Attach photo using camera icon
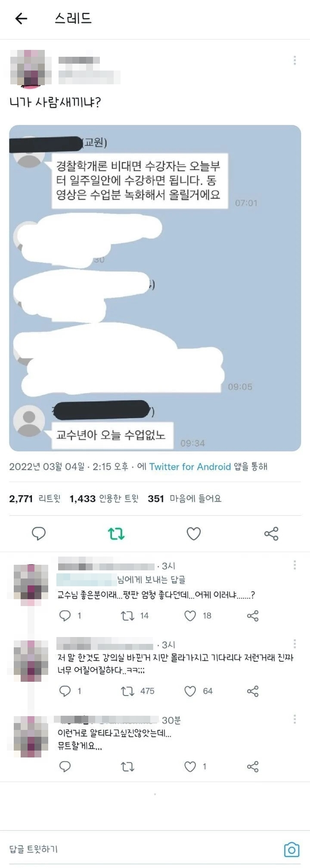 (291, 850)
